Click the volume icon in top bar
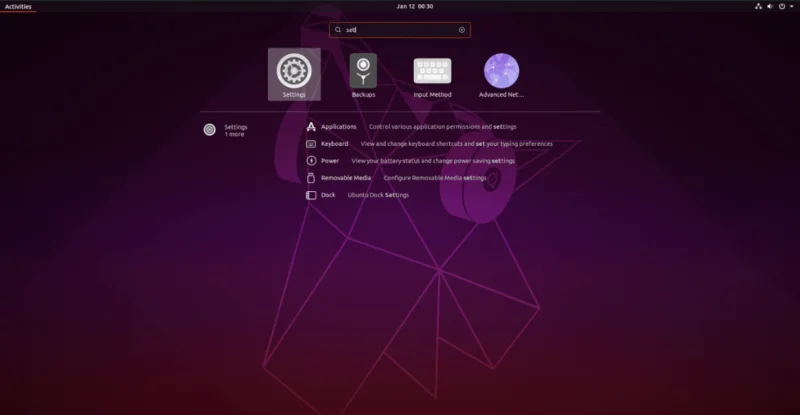 (x=770, y=6)
